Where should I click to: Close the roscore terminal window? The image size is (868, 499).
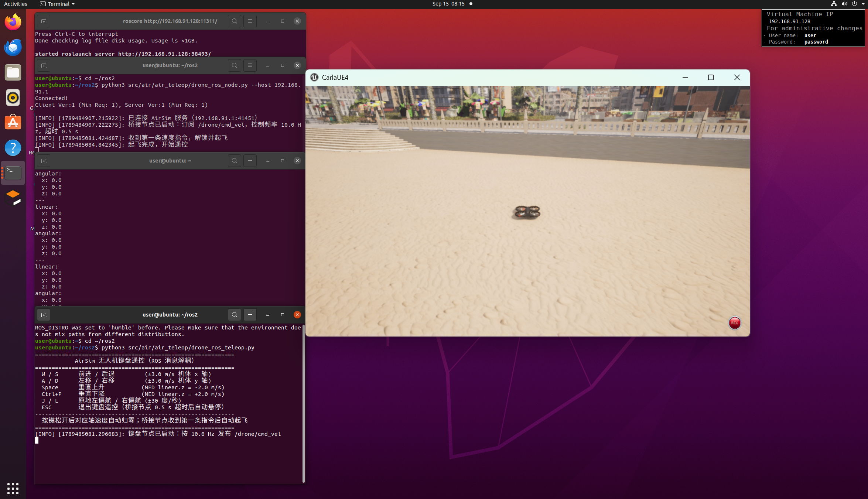(297, 21)
